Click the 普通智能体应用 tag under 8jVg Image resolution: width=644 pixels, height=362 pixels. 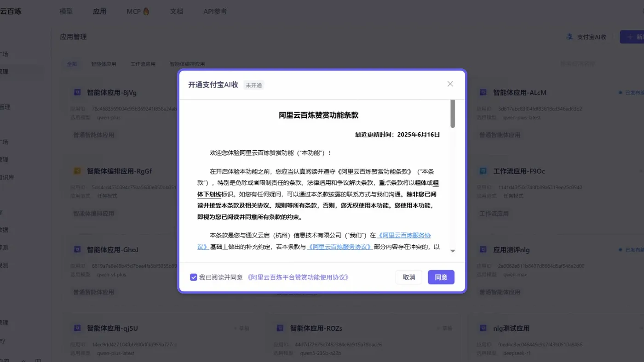coord(94,135)
